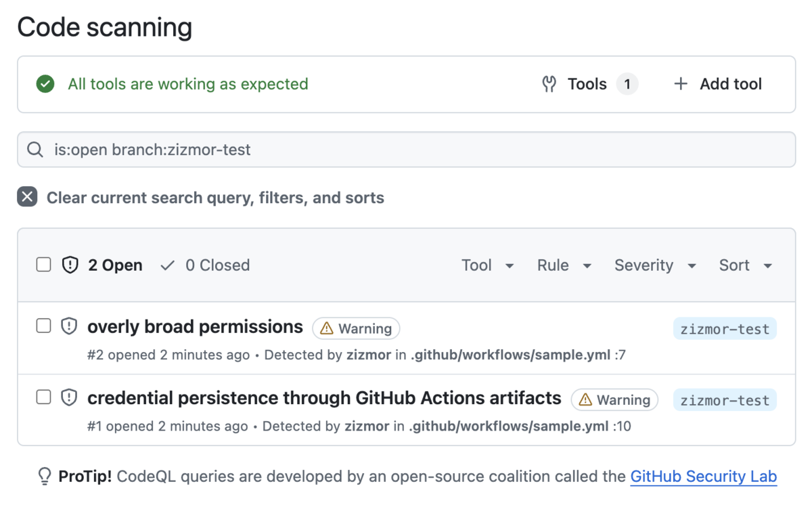Click the Tools count badge 1
The height and width of the screenshot is (505, 812).
click(627, 84)
